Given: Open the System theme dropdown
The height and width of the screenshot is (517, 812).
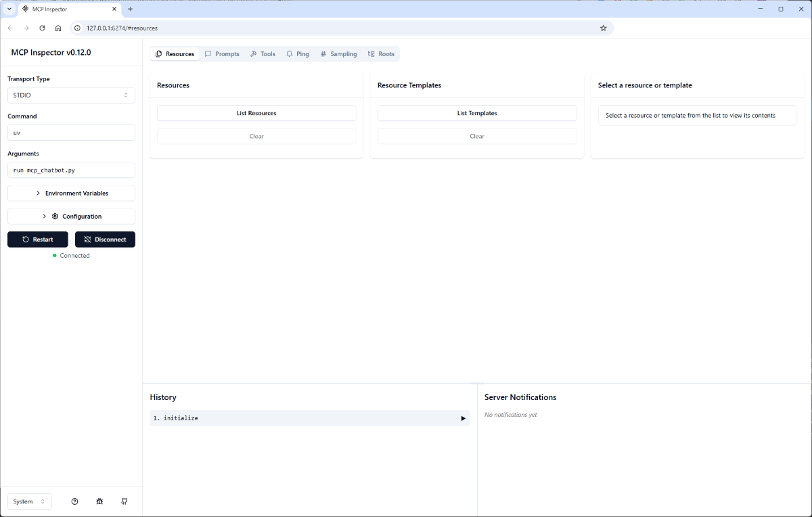Looking at the screenshot, I should coord(30,501).
